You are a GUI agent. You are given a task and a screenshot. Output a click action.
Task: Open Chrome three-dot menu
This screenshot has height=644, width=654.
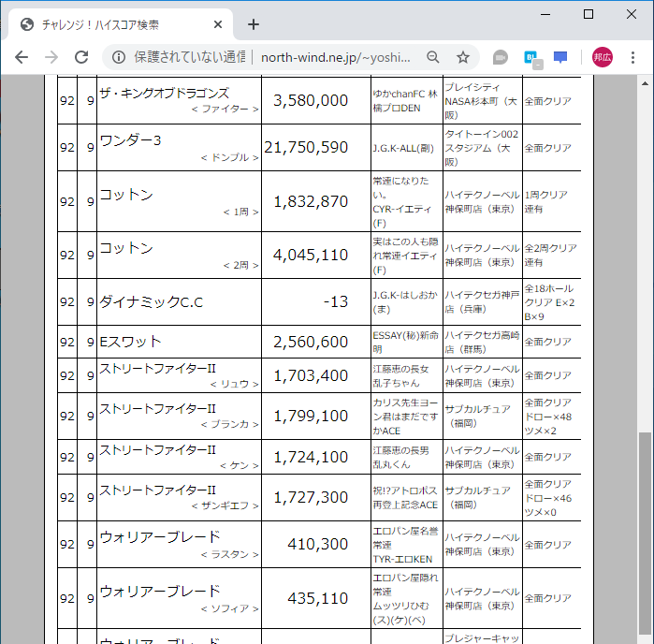coord(632,57)
